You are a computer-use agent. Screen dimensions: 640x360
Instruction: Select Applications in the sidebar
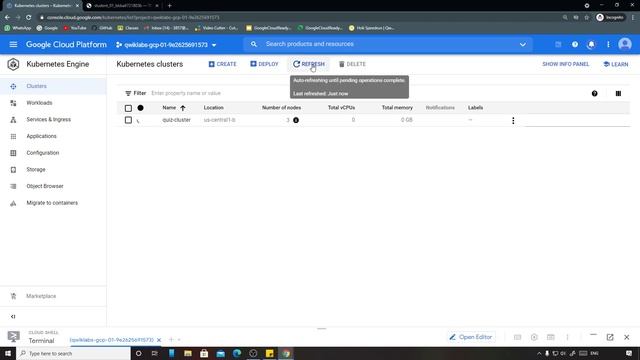click(53, 136)
